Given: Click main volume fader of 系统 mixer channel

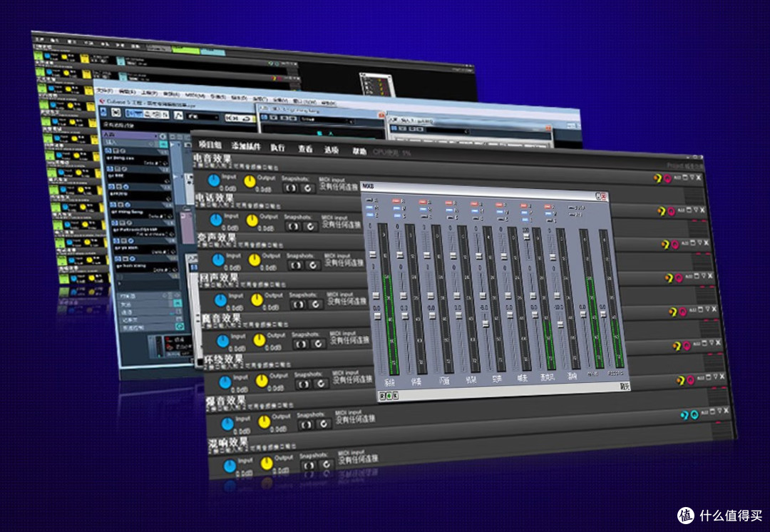Looking at the screenshot, I should 377,316.
